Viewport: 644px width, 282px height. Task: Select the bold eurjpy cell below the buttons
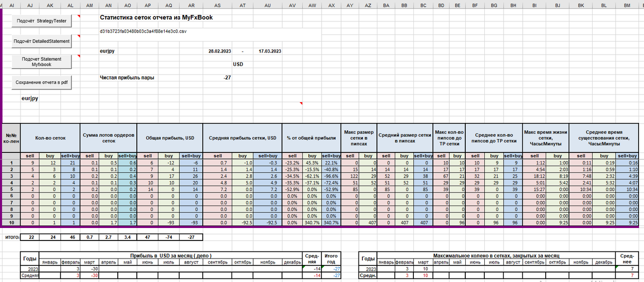tap(30, 98)
